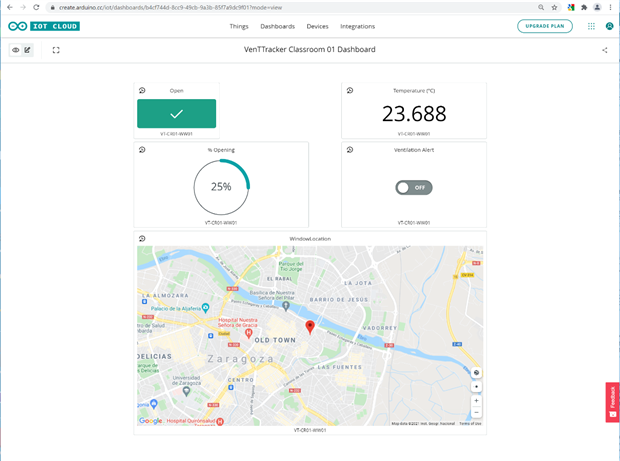Open the Devices tab
Viewport: 620px width, 461px height.
tap(317, 26)
